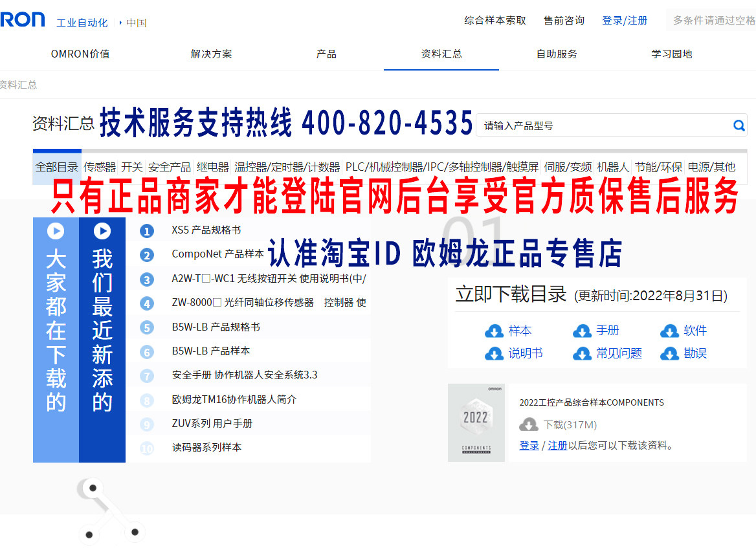Select 温控器/定时器/计数器 tab
The height and width of the screenshot is (548, 756).
point(287,167)
